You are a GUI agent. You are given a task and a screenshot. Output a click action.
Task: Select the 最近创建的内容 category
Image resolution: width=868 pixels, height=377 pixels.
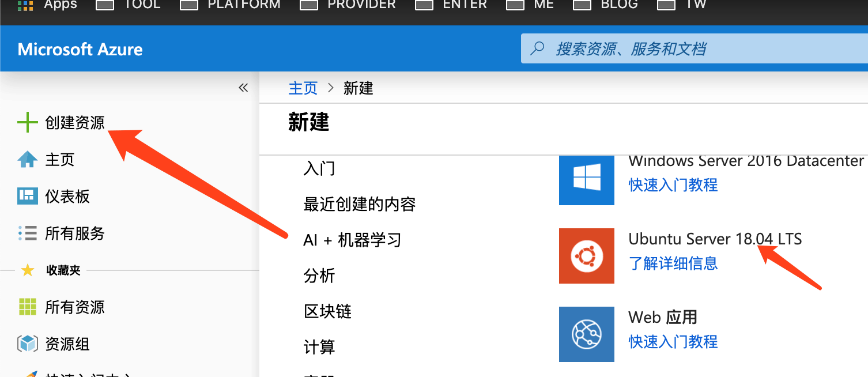[360, 204]
